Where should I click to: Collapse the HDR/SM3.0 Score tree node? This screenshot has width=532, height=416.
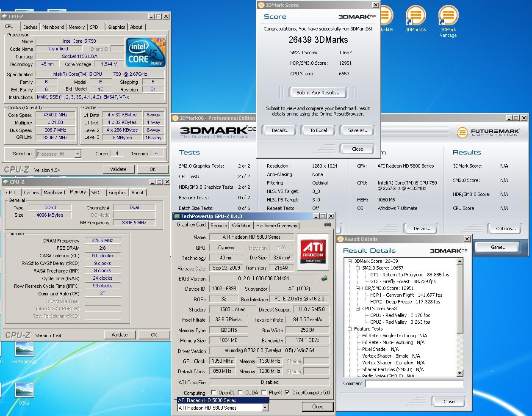(357, 288)
